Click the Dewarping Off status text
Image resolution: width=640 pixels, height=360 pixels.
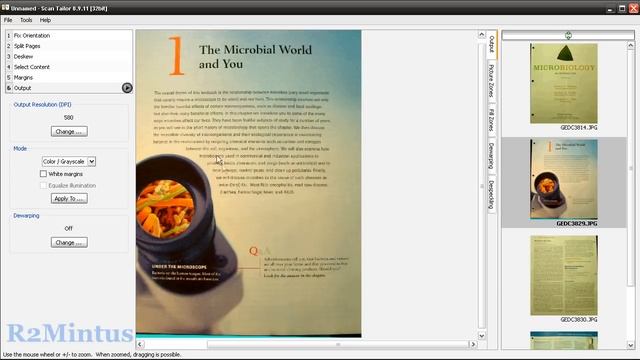(x=69, y=229)
